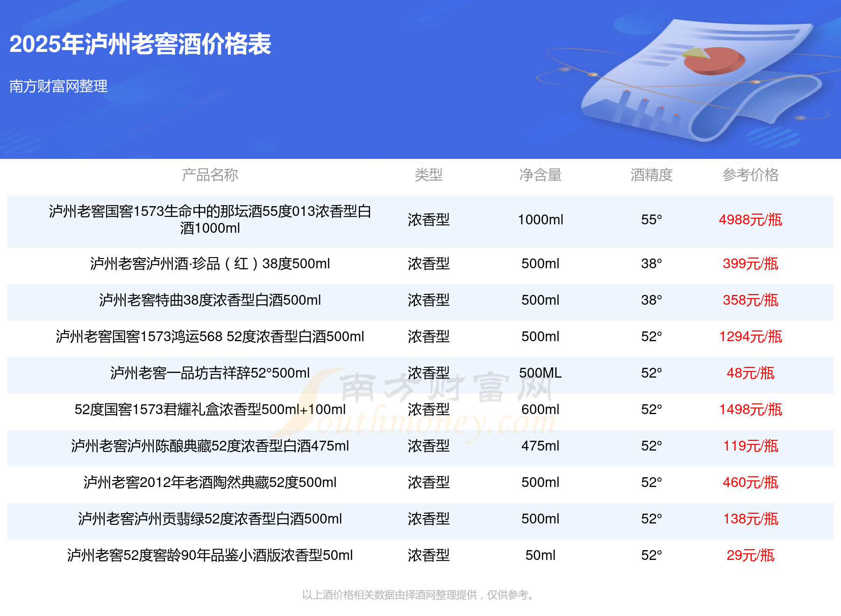841x616 pixels.
Task: Click product 泸州贡翡绿52度浓香型白酒500ml
Action: pos(210,519)
